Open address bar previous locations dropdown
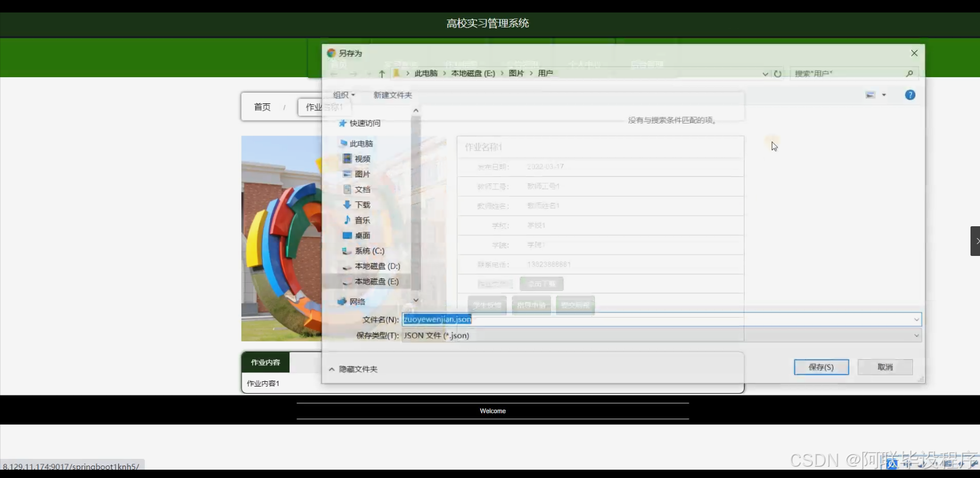 coord(765,74)
